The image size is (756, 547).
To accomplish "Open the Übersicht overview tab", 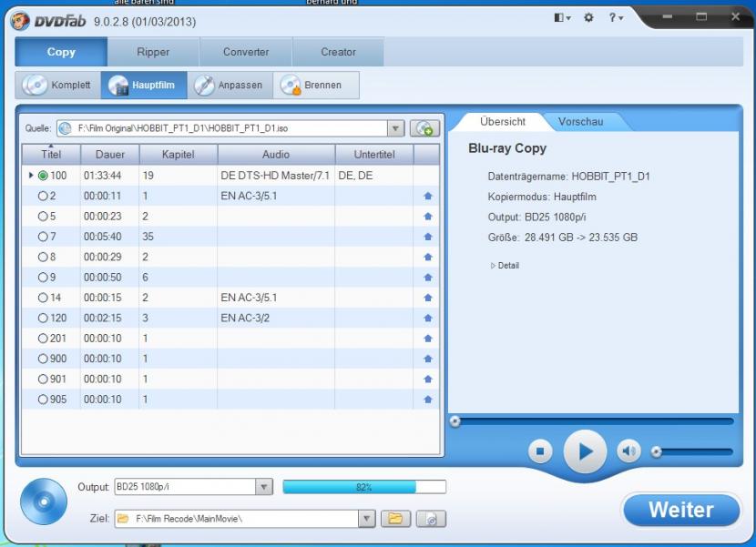I will click(503, 121).
